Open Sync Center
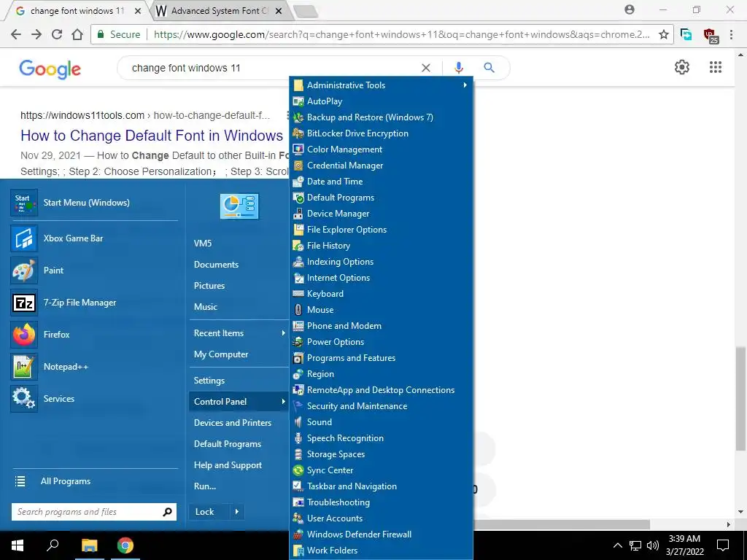 (x=381, y=470)
